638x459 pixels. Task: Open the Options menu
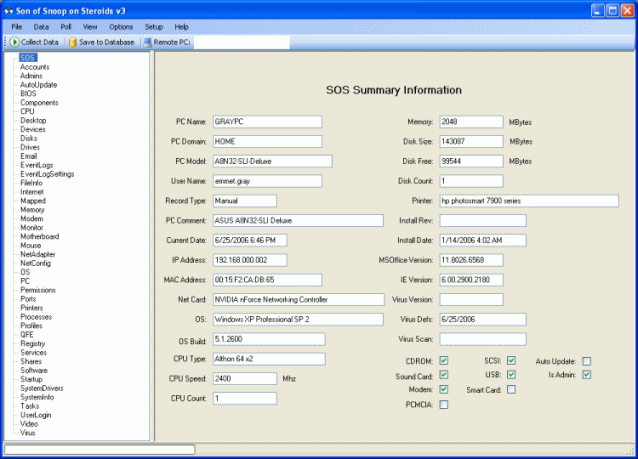(x=121, y=26)
